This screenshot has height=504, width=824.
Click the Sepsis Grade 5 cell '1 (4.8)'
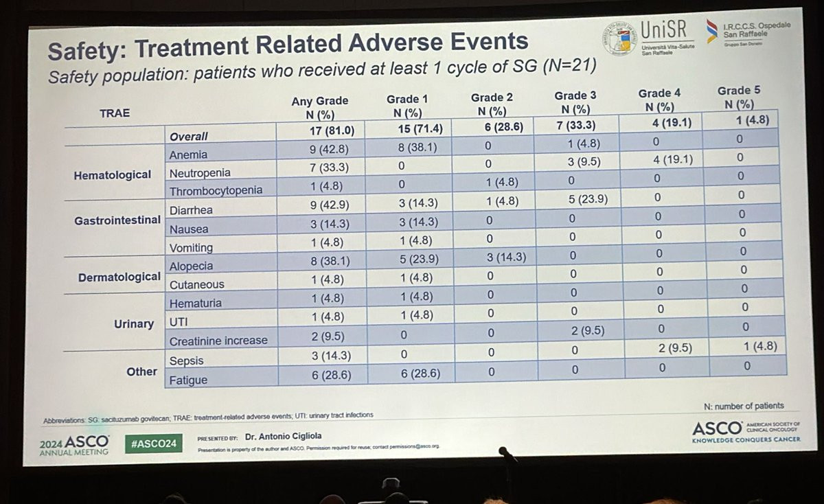pyautogui.click(x=760, y=347)
